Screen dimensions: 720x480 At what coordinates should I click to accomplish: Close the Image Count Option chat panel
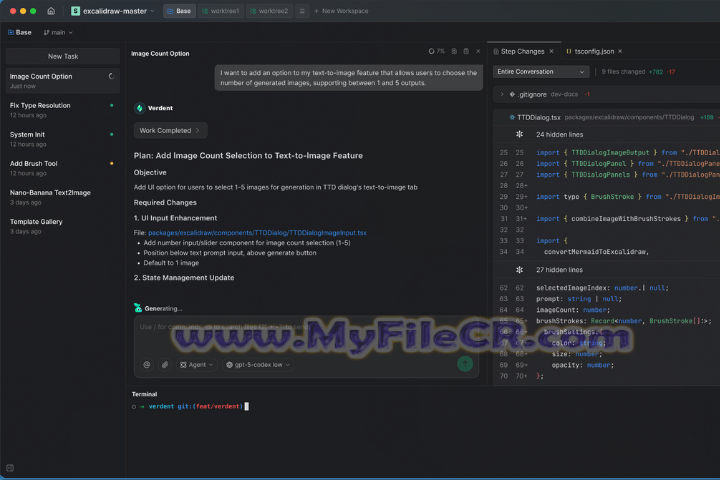click(x=478, y=51)
